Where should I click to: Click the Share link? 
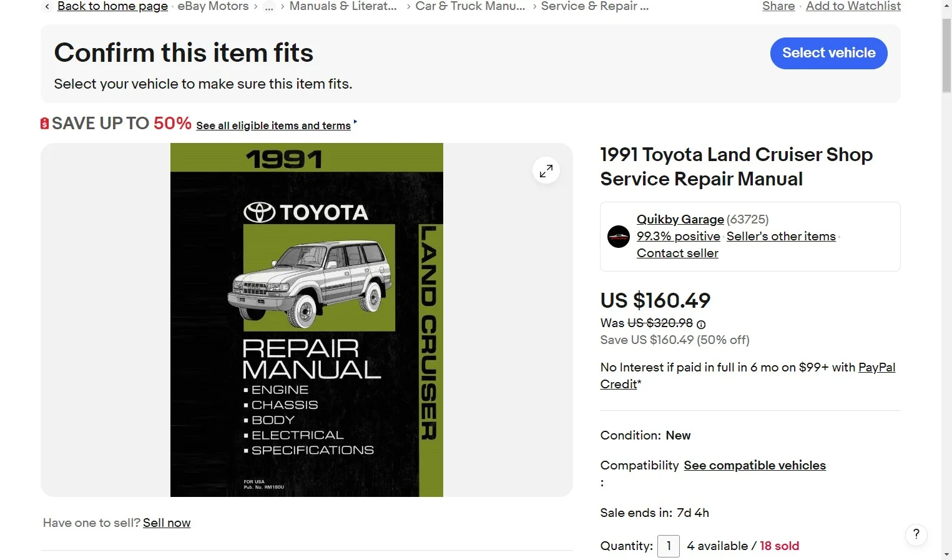coord(778,6)
